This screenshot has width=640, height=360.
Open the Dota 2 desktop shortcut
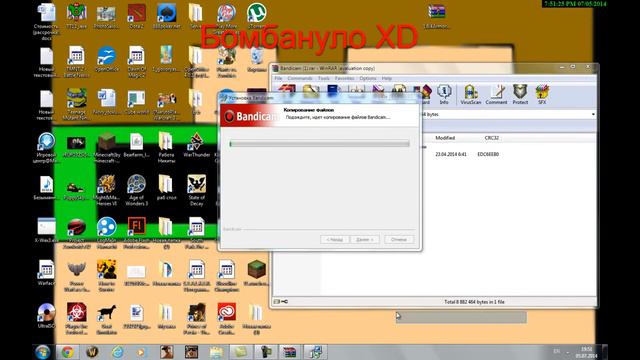(136, 16)
